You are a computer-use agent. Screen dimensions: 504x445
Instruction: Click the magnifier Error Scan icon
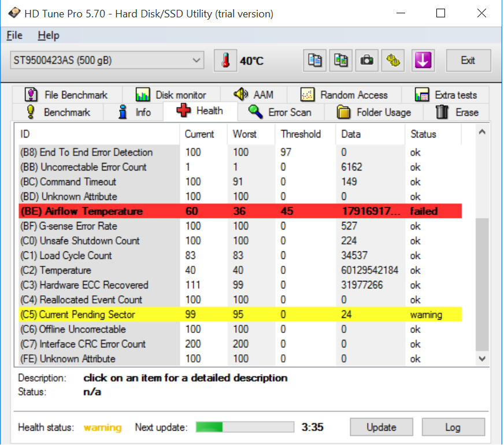[255, 112]
